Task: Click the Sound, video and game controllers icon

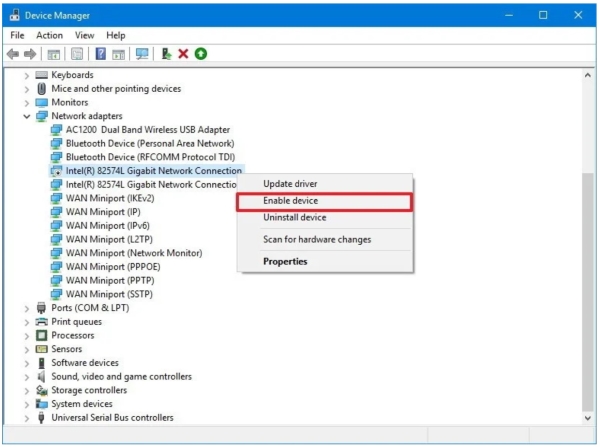Action: 41,377
